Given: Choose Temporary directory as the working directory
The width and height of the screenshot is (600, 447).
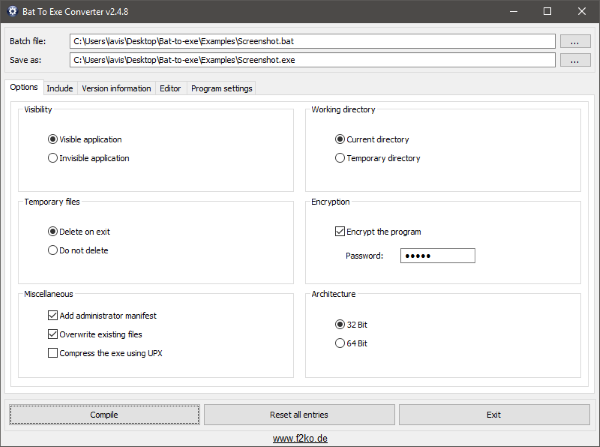Looking at the screenshot, I should pyautogui.click(x=378, y=158).
